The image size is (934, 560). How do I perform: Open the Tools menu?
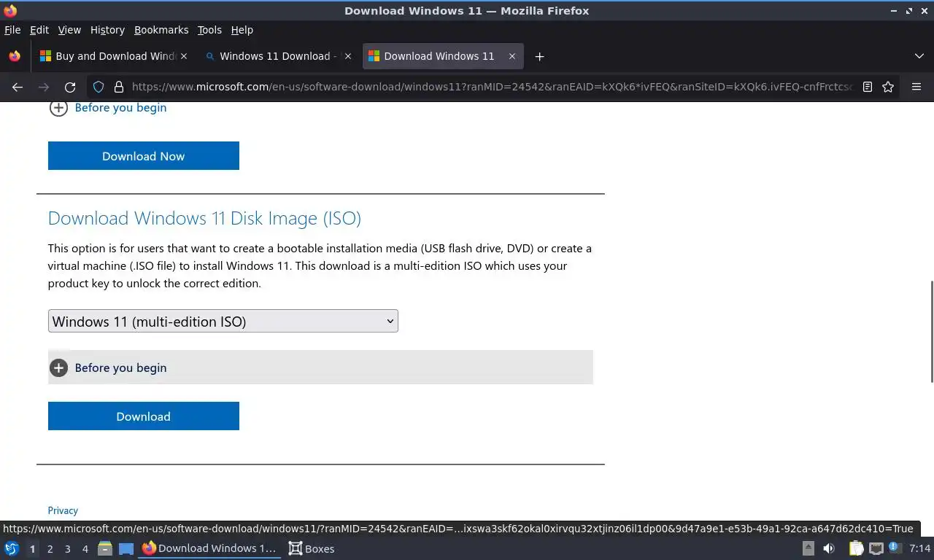coord(209,30)
